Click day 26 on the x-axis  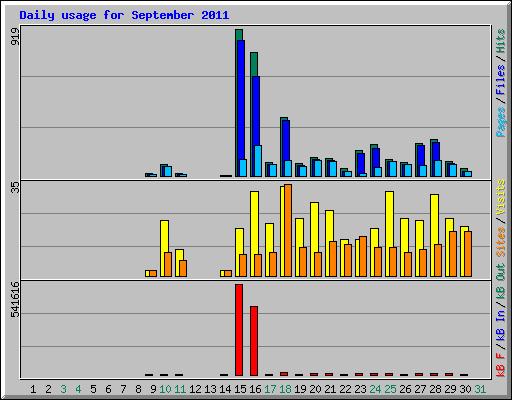[x=405, y=389]
